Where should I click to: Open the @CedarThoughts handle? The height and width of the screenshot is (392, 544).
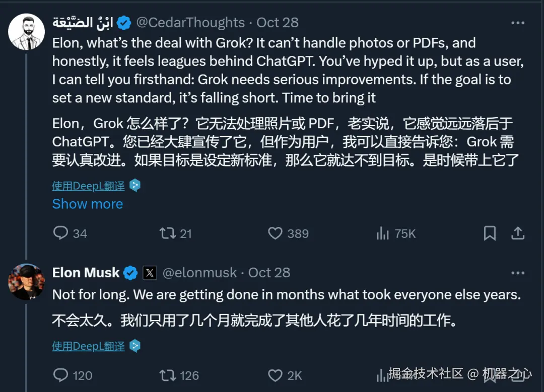point(191,23)
